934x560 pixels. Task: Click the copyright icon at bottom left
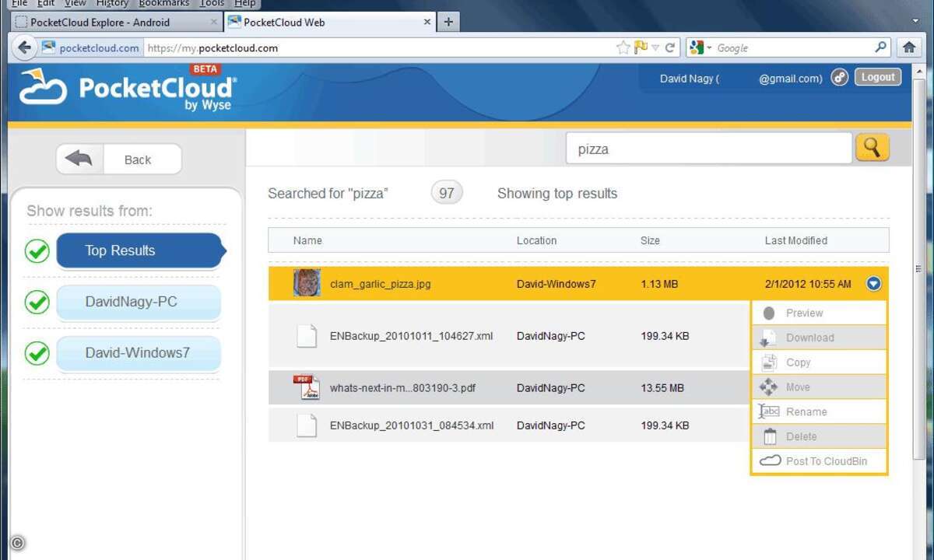point(18,544)
